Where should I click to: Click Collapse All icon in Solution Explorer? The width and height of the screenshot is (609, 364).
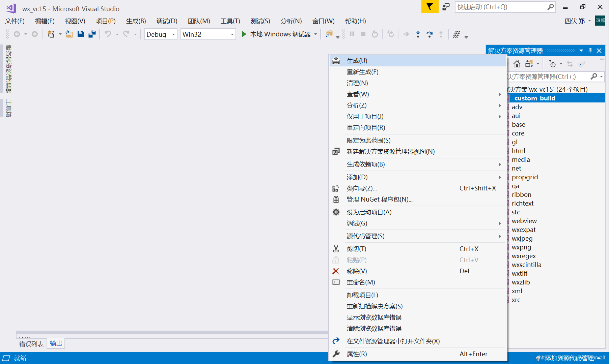[x=581, y=63]
